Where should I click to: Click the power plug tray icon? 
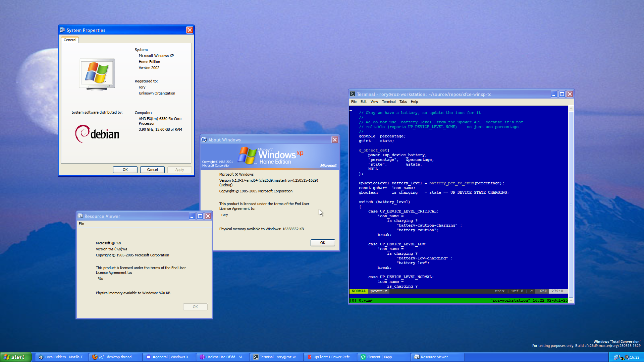621,357
